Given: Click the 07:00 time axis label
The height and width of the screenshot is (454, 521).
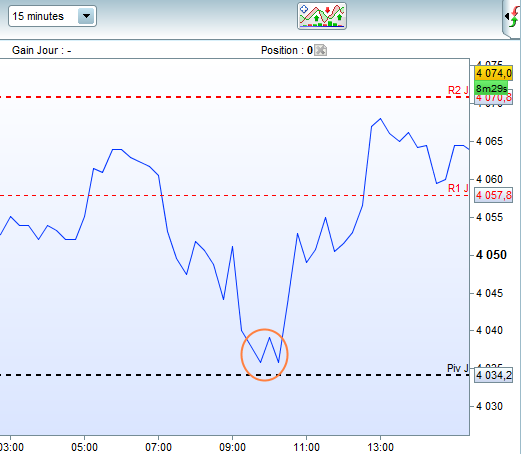Looking at the screenshot, I should point(158,447).
